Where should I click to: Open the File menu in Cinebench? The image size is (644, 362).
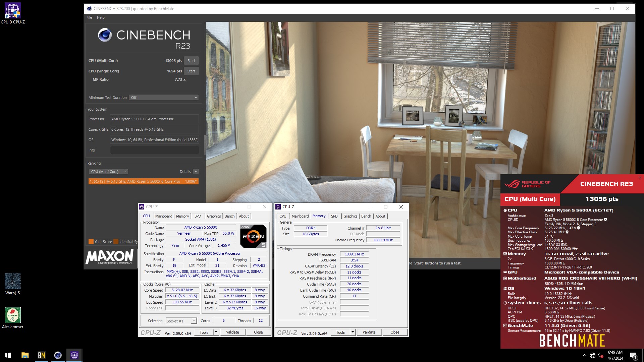(x=89, y=17)
